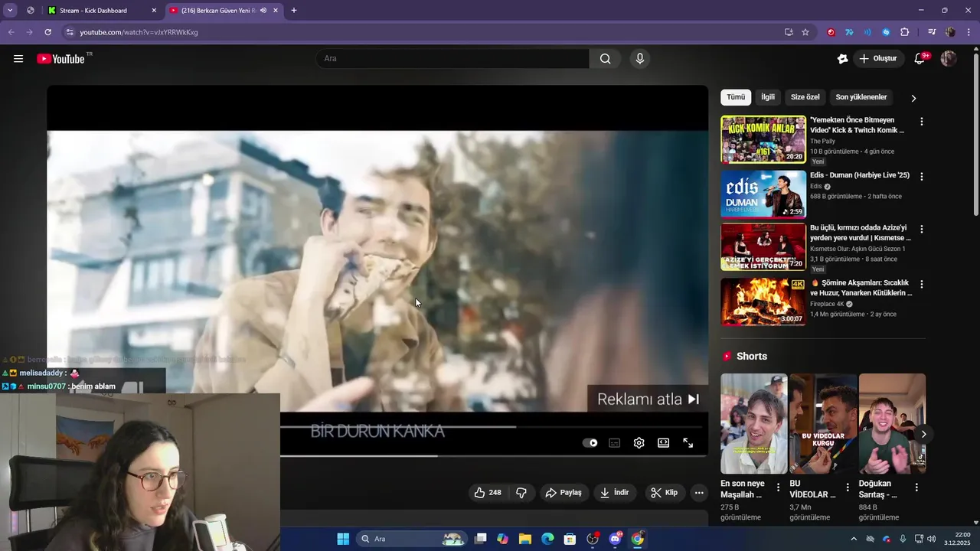
Task: Click the Oluştur create button
Action: tap(877, 59)
